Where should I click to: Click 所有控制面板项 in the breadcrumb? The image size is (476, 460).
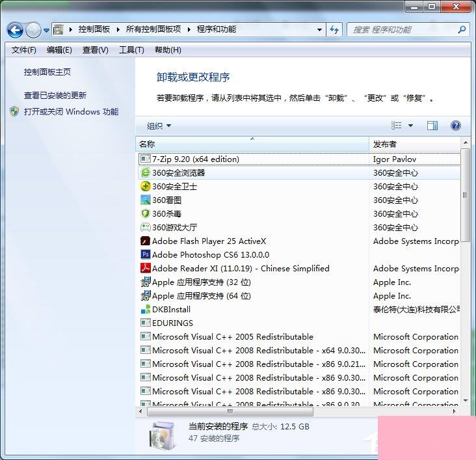tap(153, 29)
